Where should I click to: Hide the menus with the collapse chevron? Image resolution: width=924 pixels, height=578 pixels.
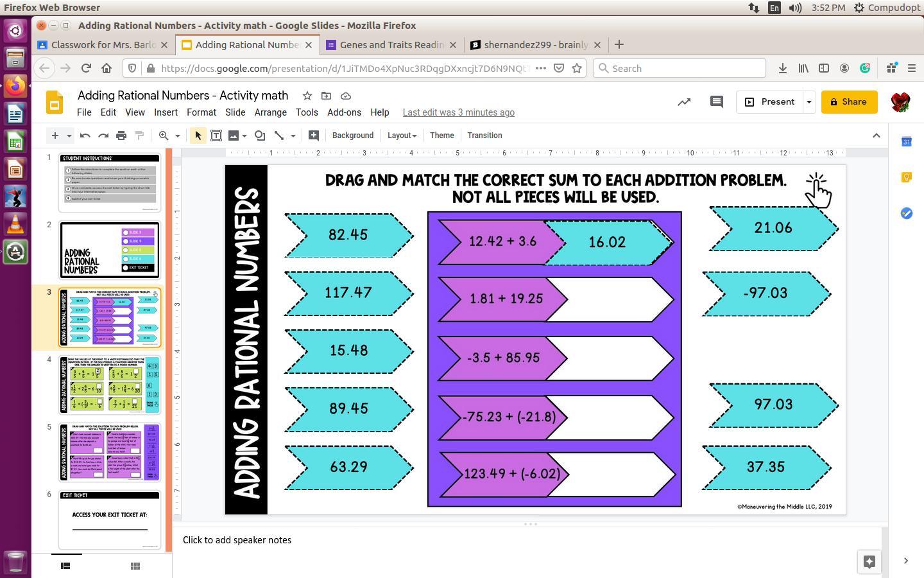pos(876,136)
